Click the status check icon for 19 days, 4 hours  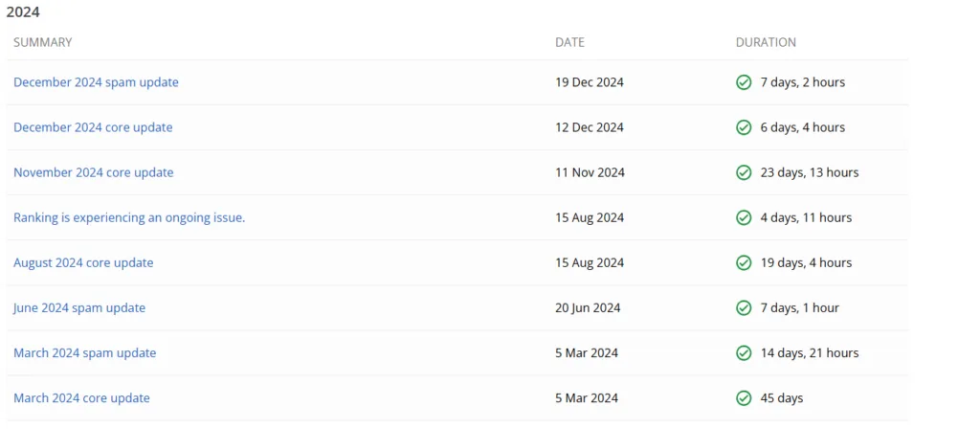(x=744, y=262)
